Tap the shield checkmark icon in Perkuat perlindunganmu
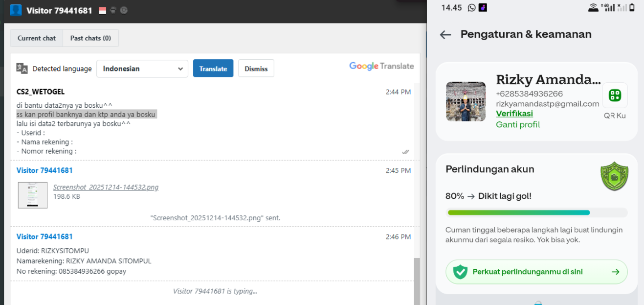The width and height of the screenshot is (644, 305). (x=460, y=272)
